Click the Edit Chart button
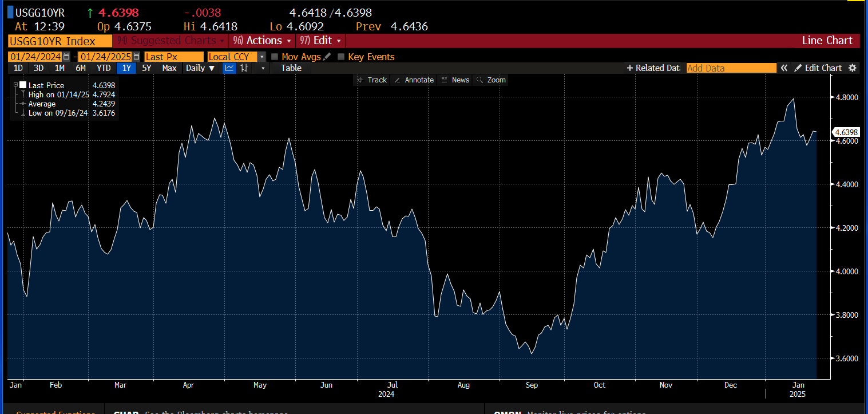The width and height of the screenshot is (868, 414). [818, 68]
